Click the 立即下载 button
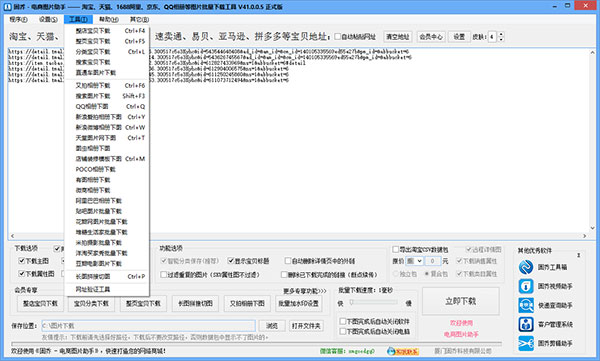Image resolution: width=600 pixels, height=361 pixels. (461, 301)
